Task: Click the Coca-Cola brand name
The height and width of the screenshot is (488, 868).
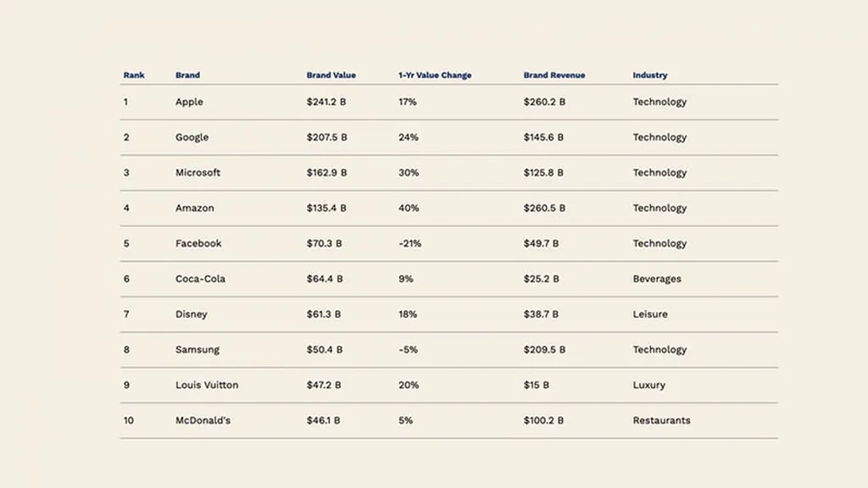Action: pyautogui.click(x=200, y=279)
